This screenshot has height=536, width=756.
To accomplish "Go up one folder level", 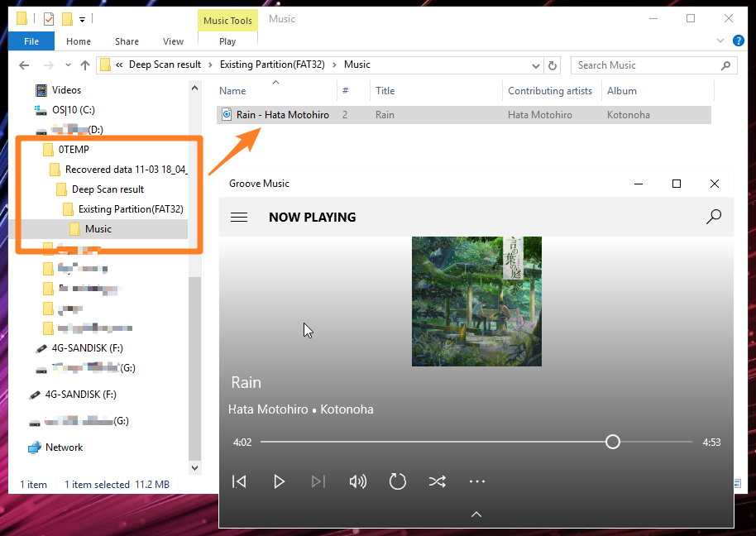I will (x=85, y=65).
